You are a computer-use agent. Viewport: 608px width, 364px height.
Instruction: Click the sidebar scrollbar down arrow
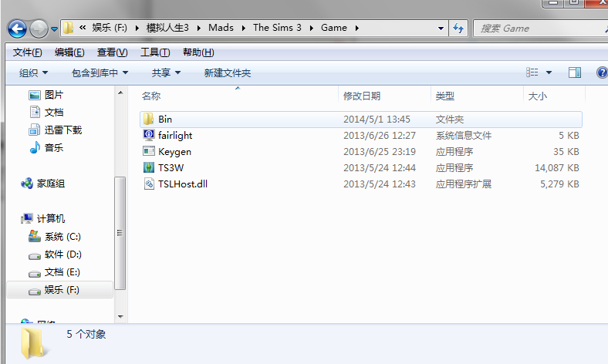pyautogui.click(x=120, y=317)
